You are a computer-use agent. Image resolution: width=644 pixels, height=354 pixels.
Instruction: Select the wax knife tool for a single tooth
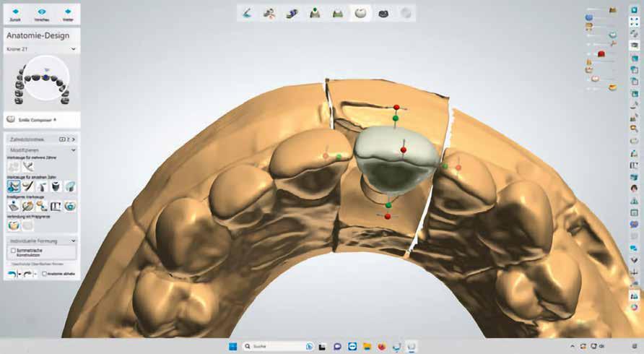(x=28, y=186)
